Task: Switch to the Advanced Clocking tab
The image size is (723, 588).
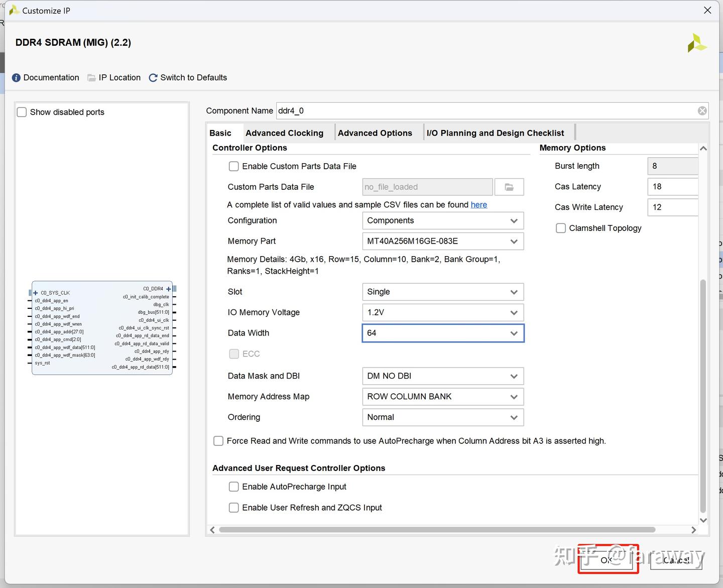Action: [x=284, y=133]
